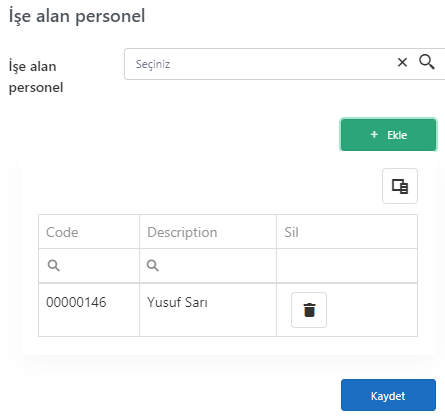Image resolution: width=445 pixels, height=416 pixels.
Task: Click the Ekle button
Action: click(x=388, y=135)
